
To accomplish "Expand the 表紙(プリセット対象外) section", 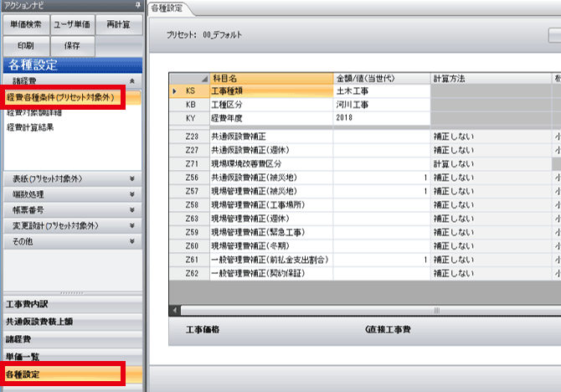I will point(132,178).
